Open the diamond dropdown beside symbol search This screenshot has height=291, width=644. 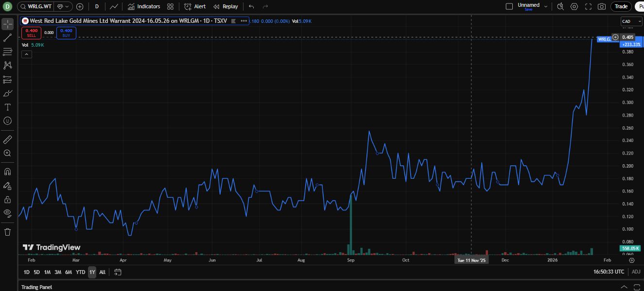[x=63, y=6]
